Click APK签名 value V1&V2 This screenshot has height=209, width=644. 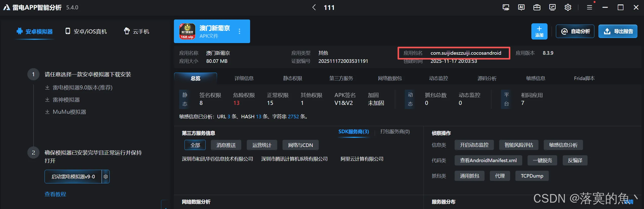coord(344,103)
